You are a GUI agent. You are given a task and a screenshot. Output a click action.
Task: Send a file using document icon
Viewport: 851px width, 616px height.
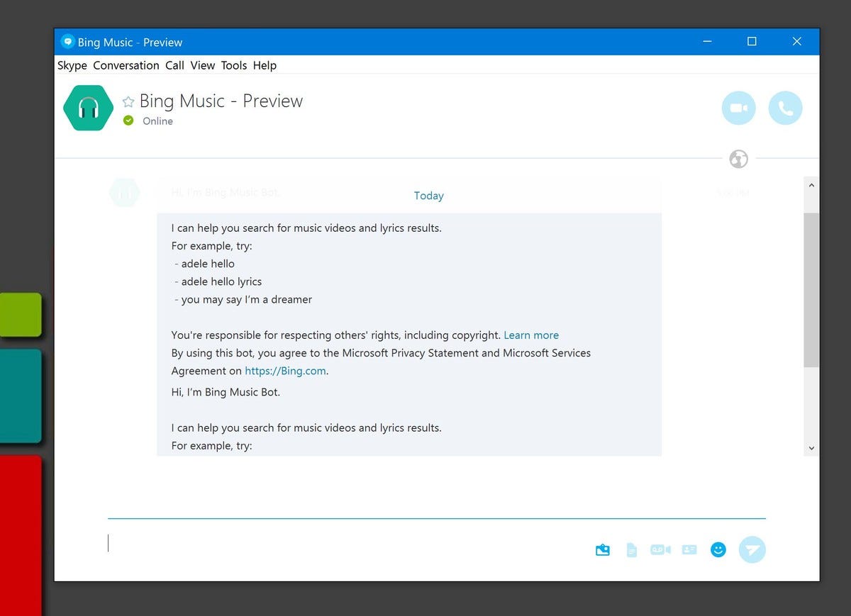632,549
